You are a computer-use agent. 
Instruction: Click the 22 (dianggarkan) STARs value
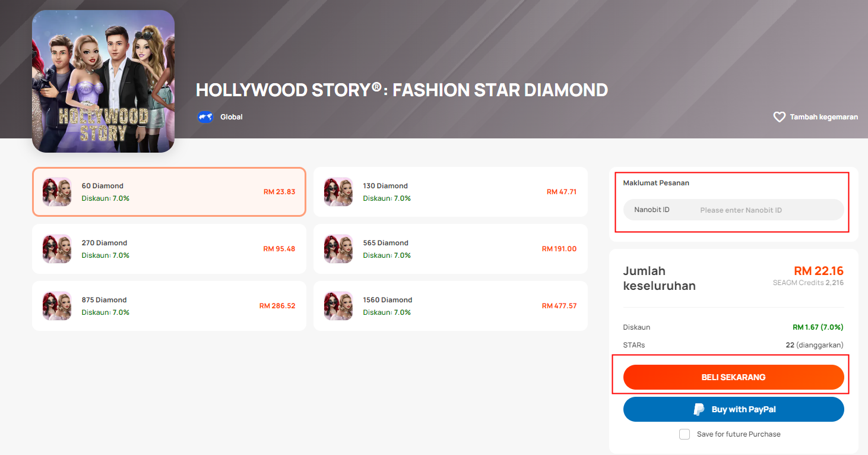(815, 345)
